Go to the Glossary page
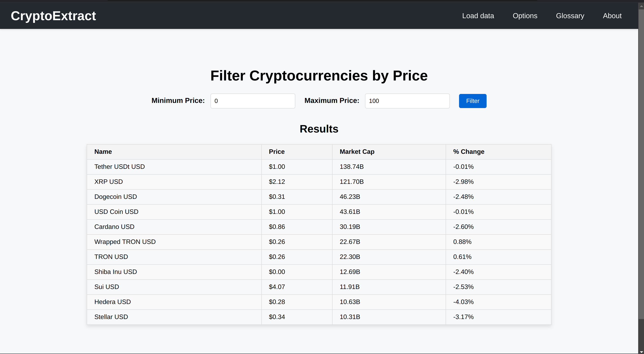The width and height of the screenshot is (644, 354). pos(570,16)
